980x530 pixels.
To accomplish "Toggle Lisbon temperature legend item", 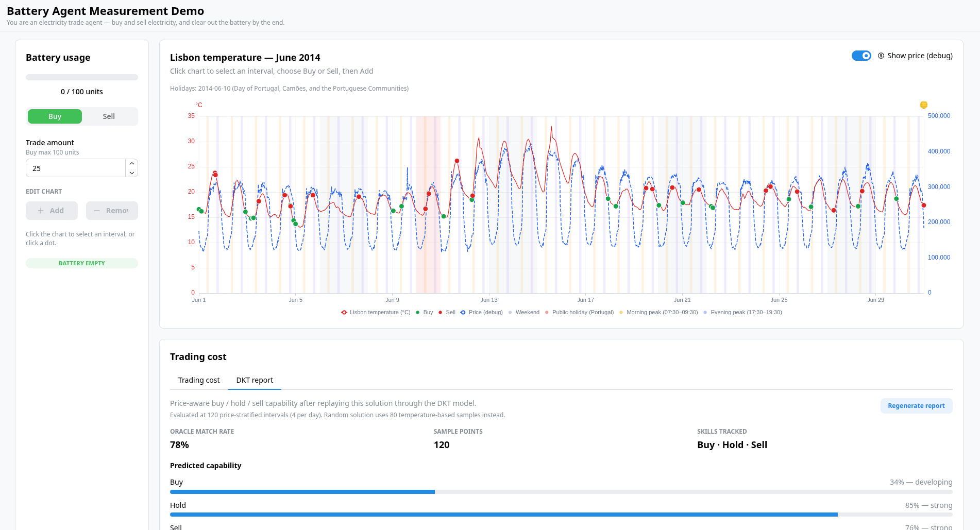I will 376,312.
